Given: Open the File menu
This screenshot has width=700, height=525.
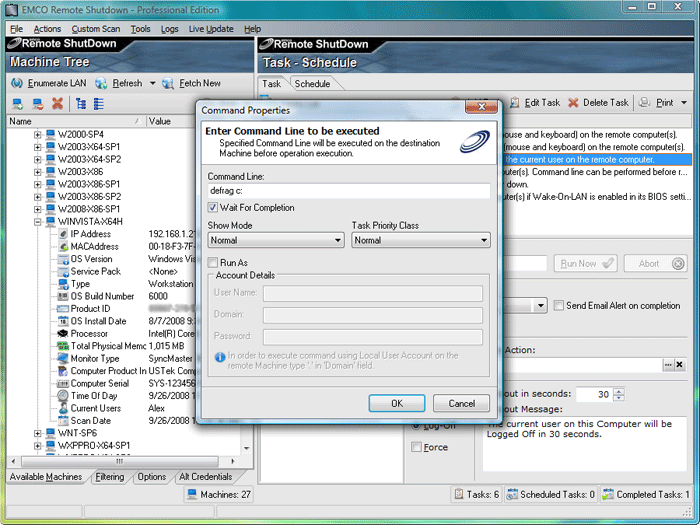Looking at the screenshot, I should [x=17, y=29].
